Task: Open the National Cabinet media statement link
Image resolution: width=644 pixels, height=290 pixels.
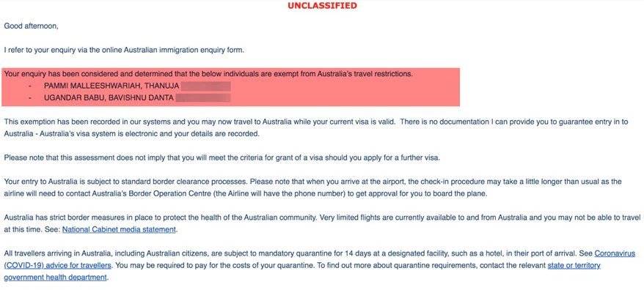Action: tap(119, 230)
